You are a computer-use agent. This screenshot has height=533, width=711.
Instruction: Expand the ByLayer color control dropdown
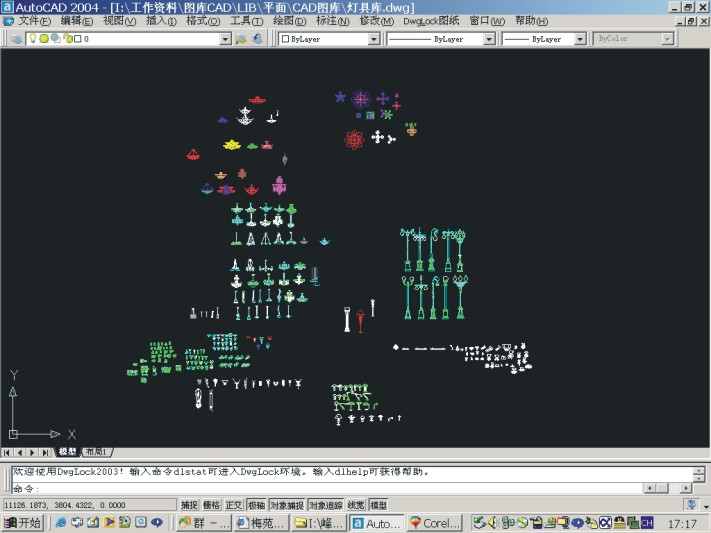[374, 39]
